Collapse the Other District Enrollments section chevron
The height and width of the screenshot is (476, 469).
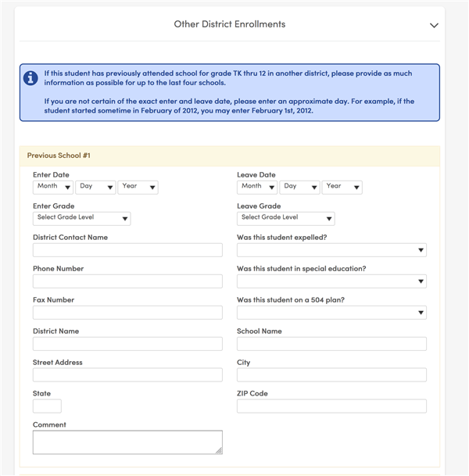coord(434,26)
